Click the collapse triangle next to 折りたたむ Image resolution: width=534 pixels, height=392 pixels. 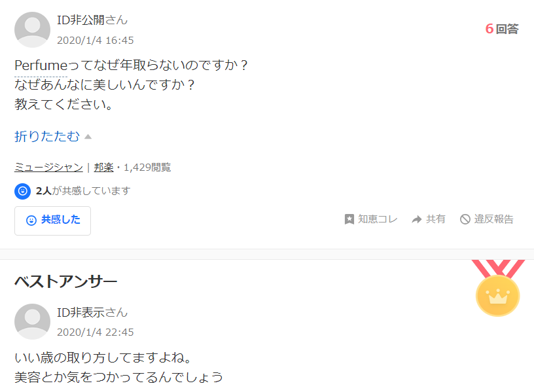coord(88,137)
